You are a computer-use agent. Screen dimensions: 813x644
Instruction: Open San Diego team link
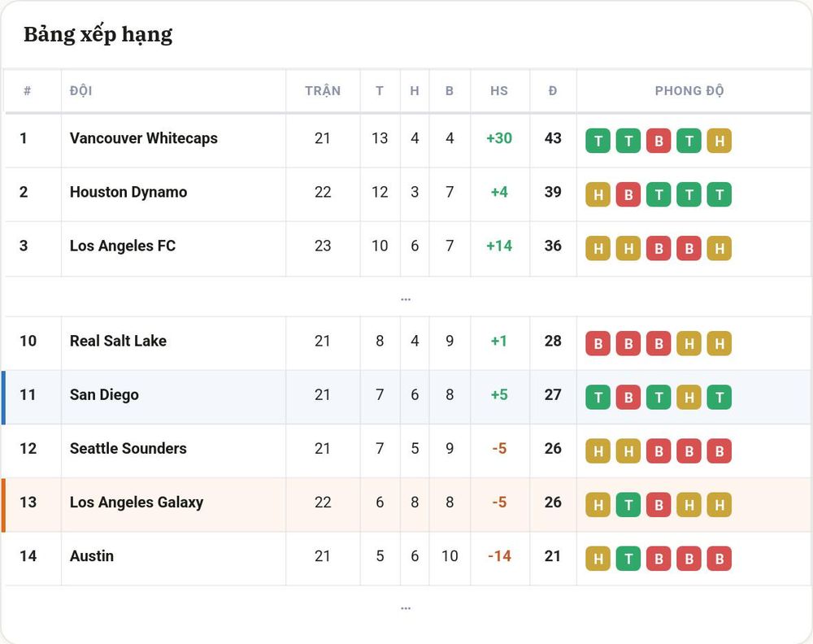point(104,394)
